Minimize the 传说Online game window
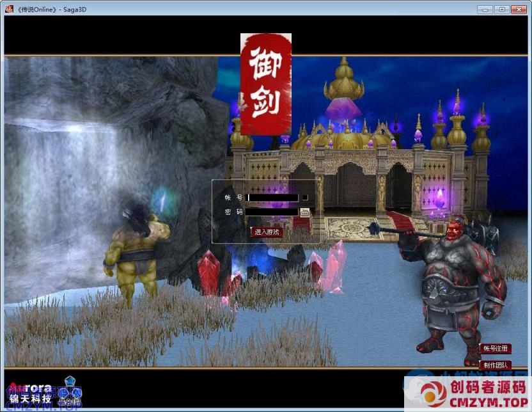Viewport: 532px width, 412px height. pyautogui.click(x=485, y=8)
